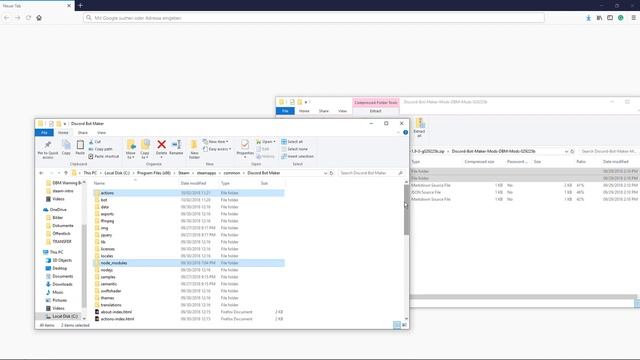Viewport: 640px width, 360px height.
Task: Open the New item dropdown
Action: point(216,142)
